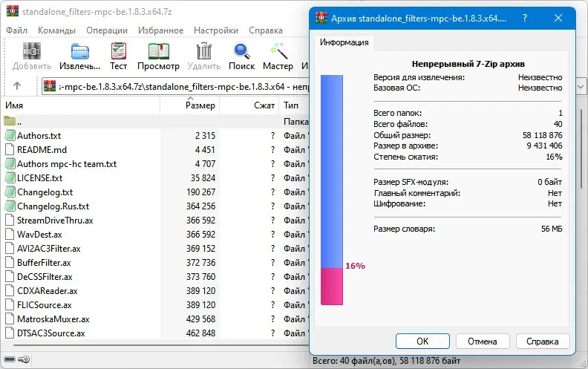Select the DTSAC3Source.ax file icon
Screen dimensions: 588x369
[x=10, y=333]
